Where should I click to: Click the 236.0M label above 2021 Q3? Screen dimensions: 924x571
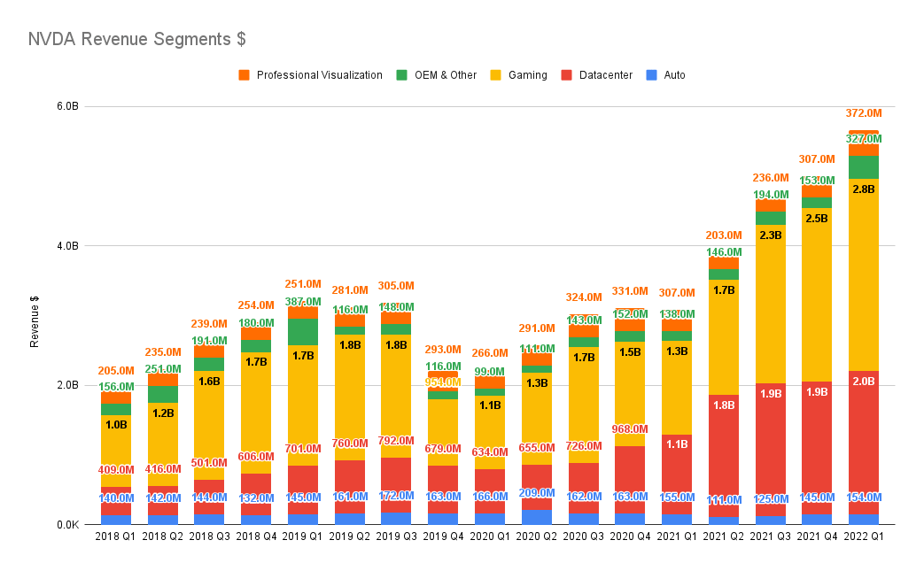coord(770,178)
